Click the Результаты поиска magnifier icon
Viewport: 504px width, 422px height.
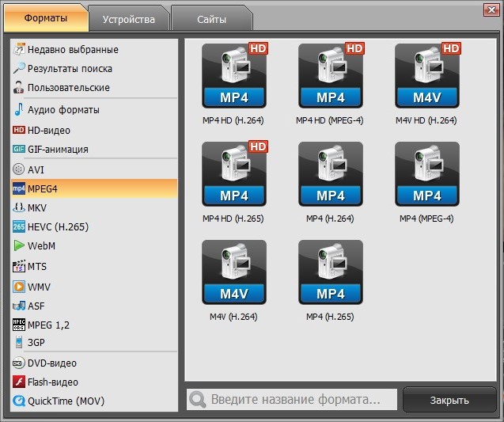[x=19, y=68]
